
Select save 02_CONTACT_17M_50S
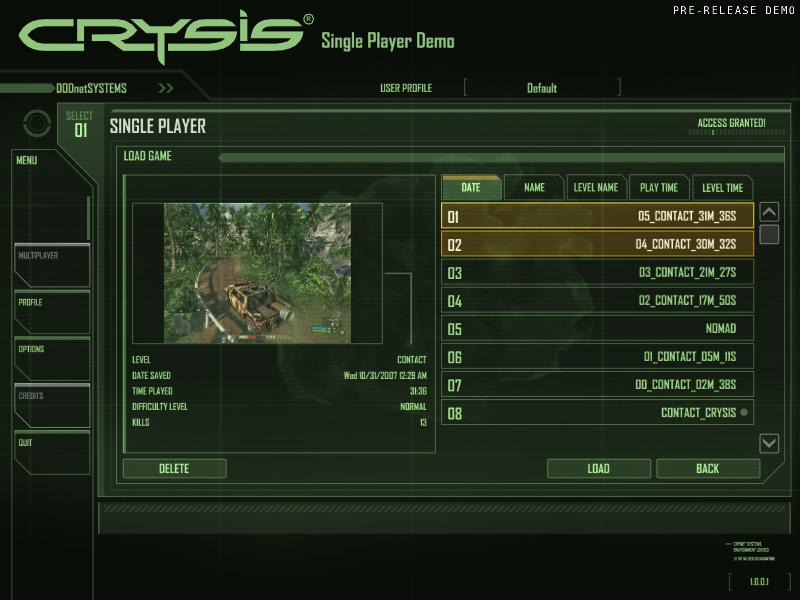pyautogui.click(x=597, y=300)
